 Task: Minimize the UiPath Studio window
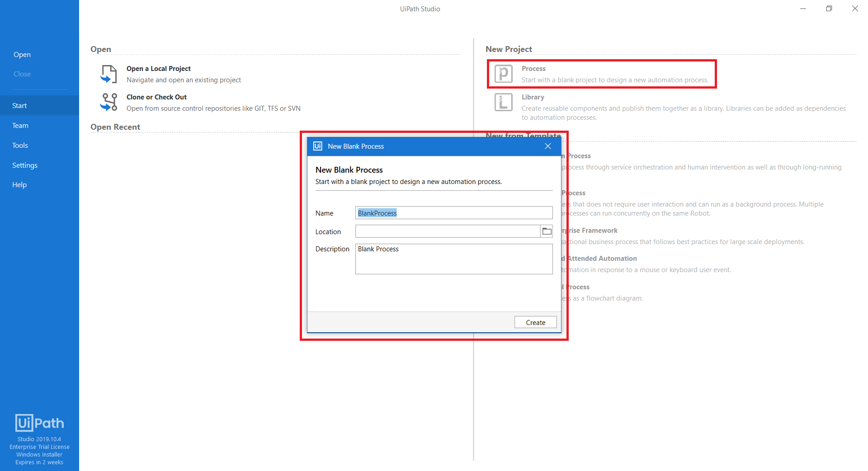tap(803, 9)
